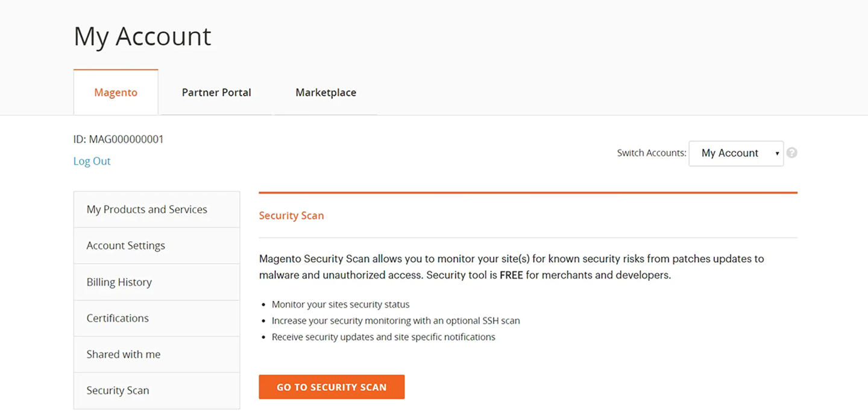868x418 pixels.
Task: Choose Security Scan in sidebar menu
Action: (x=118, y=390)
